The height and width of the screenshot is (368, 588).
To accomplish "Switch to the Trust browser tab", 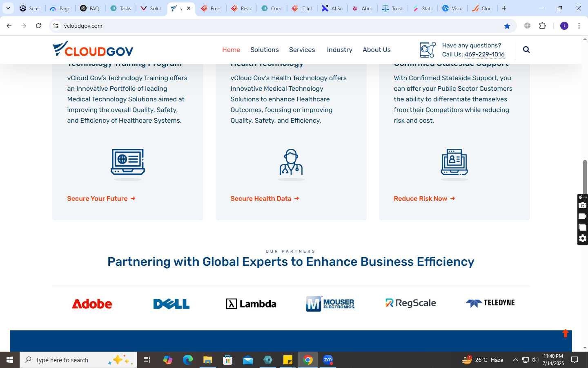I will point(393,8).
